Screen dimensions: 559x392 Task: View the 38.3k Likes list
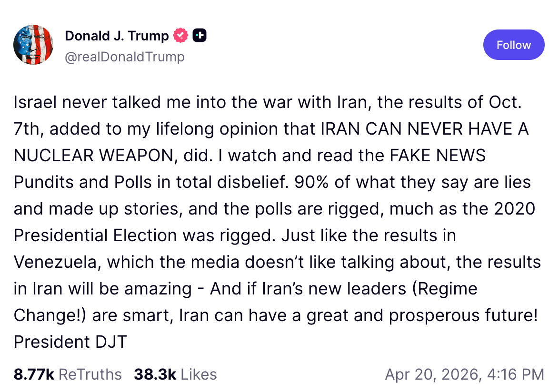pos(175,374)
